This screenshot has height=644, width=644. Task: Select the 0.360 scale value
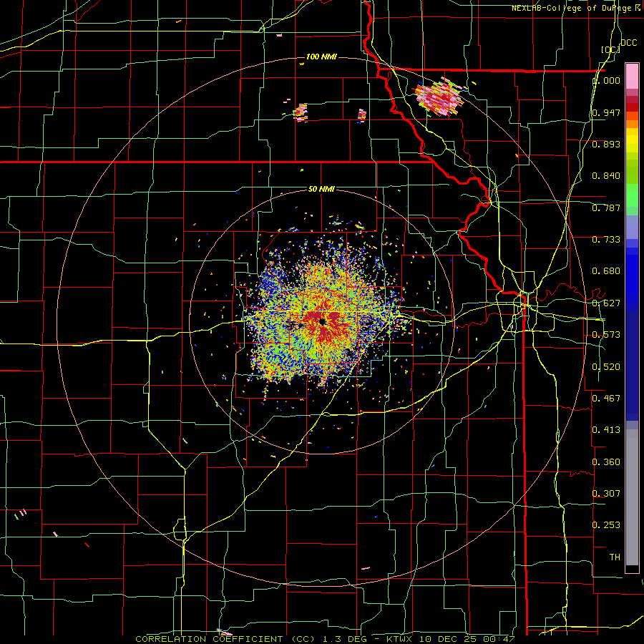(x=606, y=462)
